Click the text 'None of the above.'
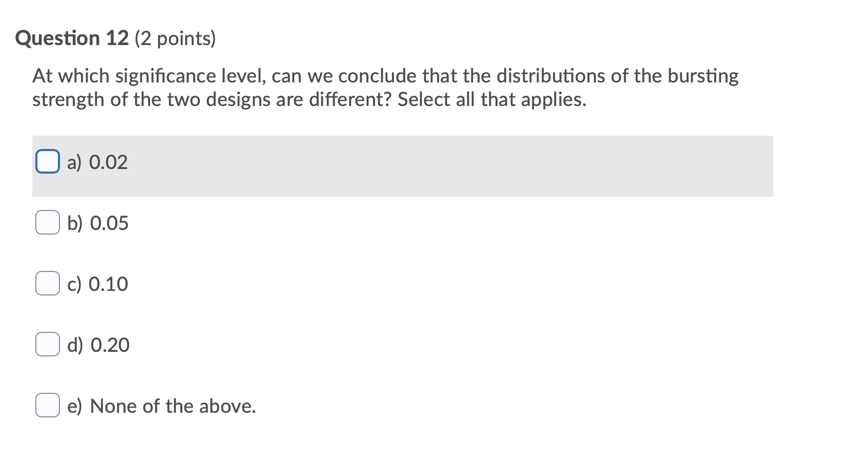 click(173, 405)
